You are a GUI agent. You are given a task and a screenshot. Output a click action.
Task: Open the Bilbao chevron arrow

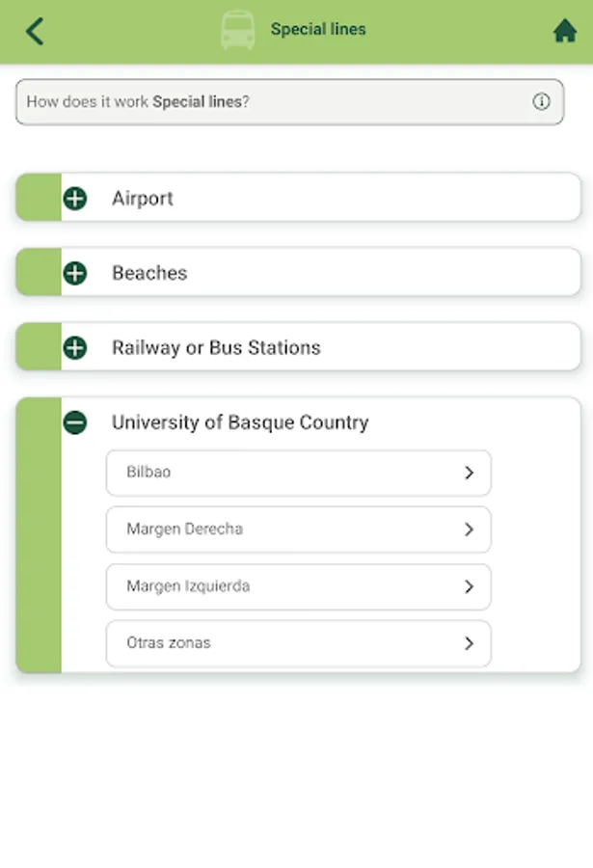coord(469,473)
